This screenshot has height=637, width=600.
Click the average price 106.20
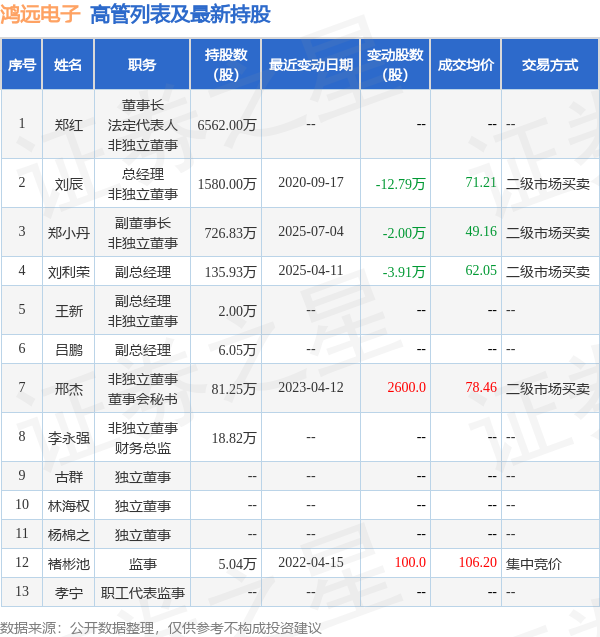pos(478,562)
